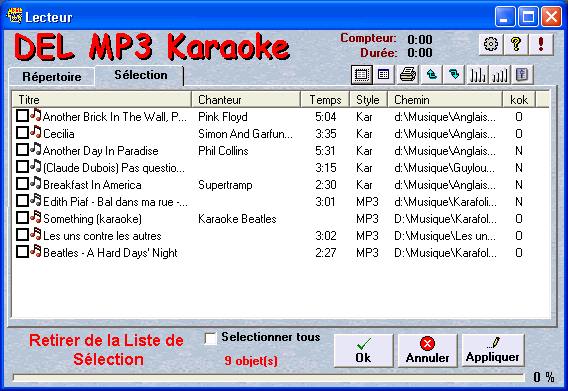The width and height of the screenshot is (568, 391).
Task: Click note icon beside Breakfast In America
Action: (x=36, y=183)
